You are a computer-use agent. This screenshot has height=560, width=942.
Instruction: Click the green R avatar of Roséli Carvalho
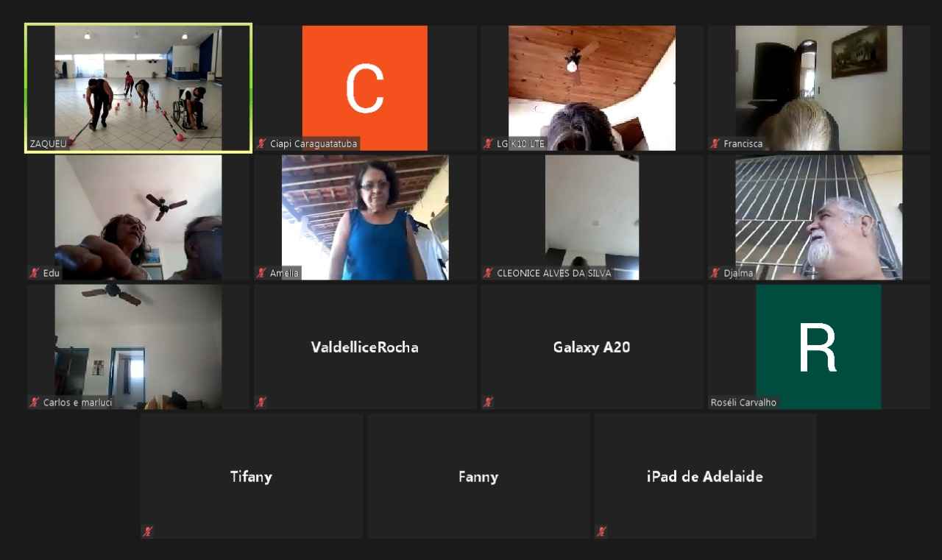[818, 347]
